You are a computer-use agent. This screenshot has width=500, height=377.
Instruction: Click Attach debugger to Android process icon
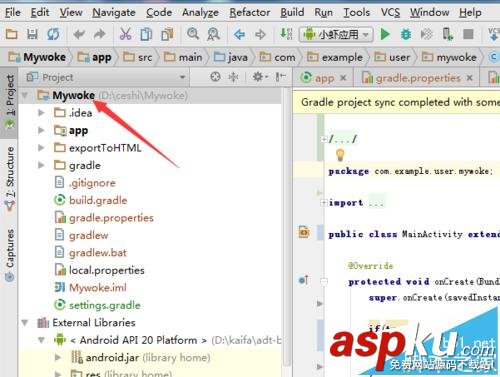(x=447, y=34)
